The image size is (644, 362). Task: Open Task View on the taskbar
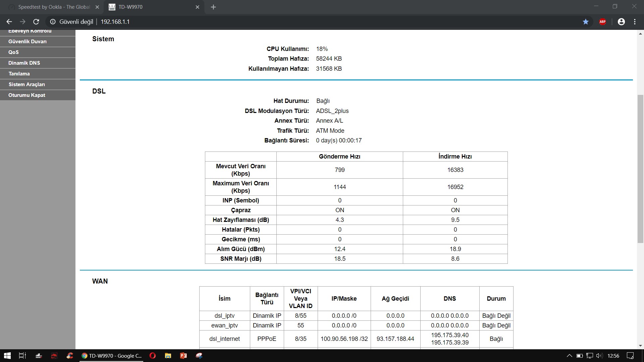22,356
